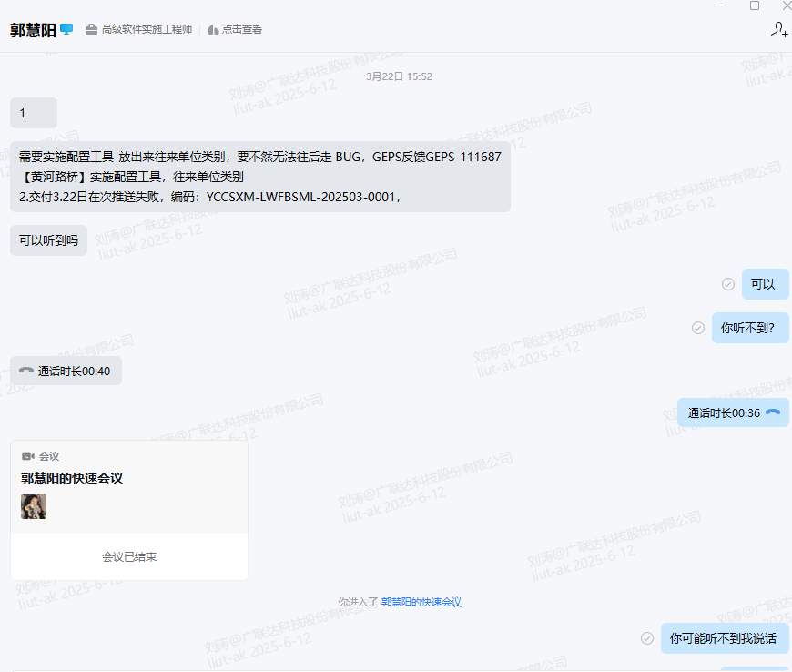
Task: Click read-status check icon beside 你听不到?
Action: 698,328
